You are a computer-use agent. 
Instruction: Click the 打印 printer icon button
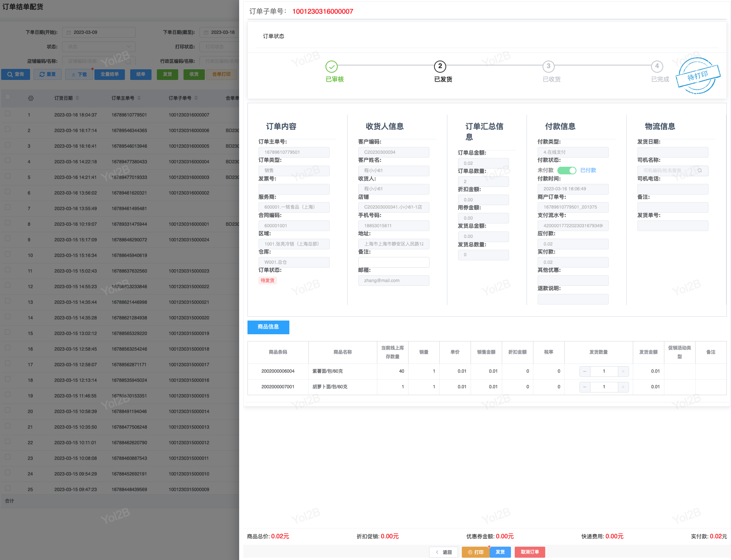pos(475,552)
